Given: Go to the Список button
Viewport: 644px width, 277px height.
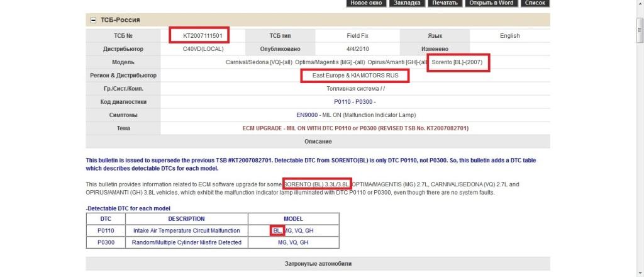Looking at the screenshot, I should (x=535, y=3).
